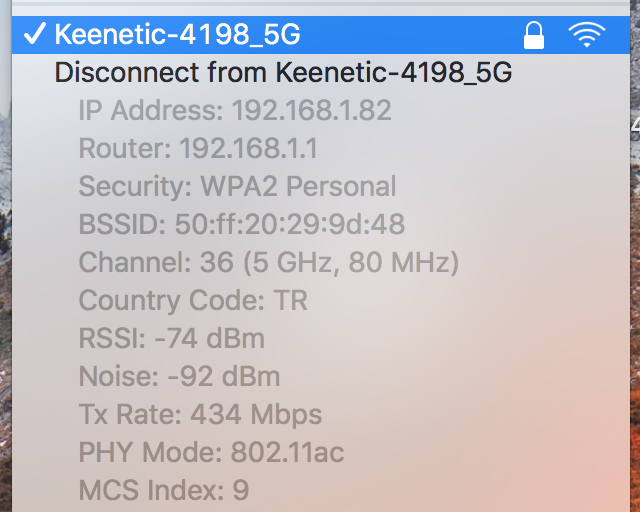Click the 192.168.1.82 address value
Image resolution: width=640 pixels, height=512 pixels.
(312, 110)
